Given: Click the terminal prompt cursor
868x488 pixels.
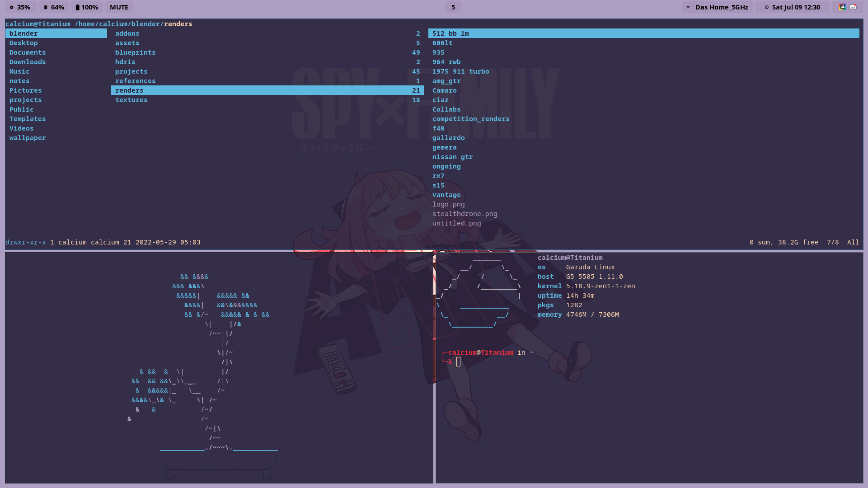Looking at the screenshot, I should click(x=458, y=362).
